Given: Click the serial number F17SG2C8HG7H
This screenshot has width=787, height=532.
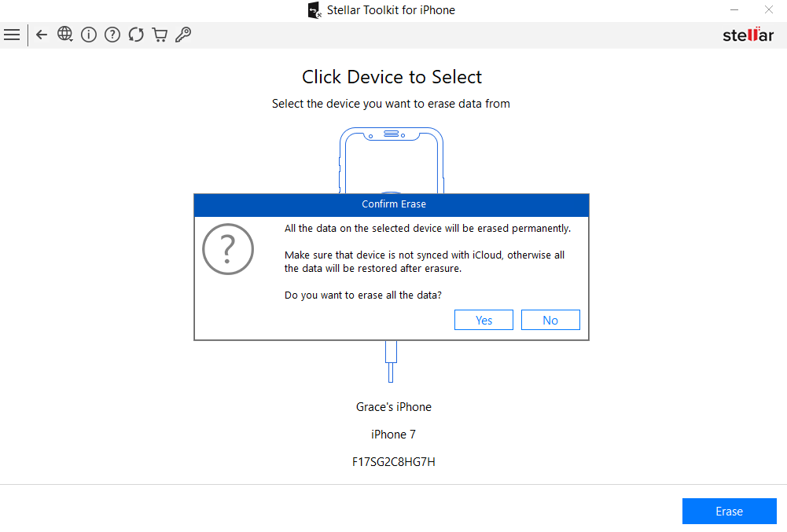Looking at the screenshot, I should [393, 461].
